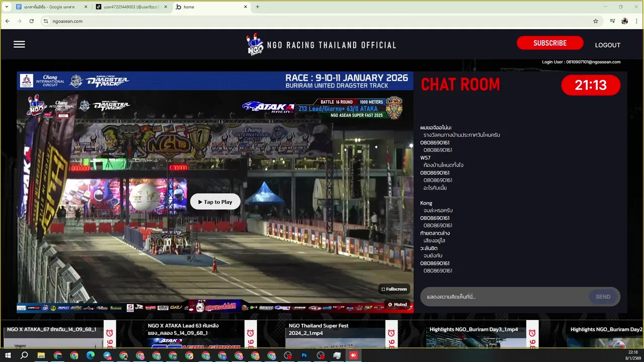
Task: Open Windows search from taskbar
Action: (24, 355)
